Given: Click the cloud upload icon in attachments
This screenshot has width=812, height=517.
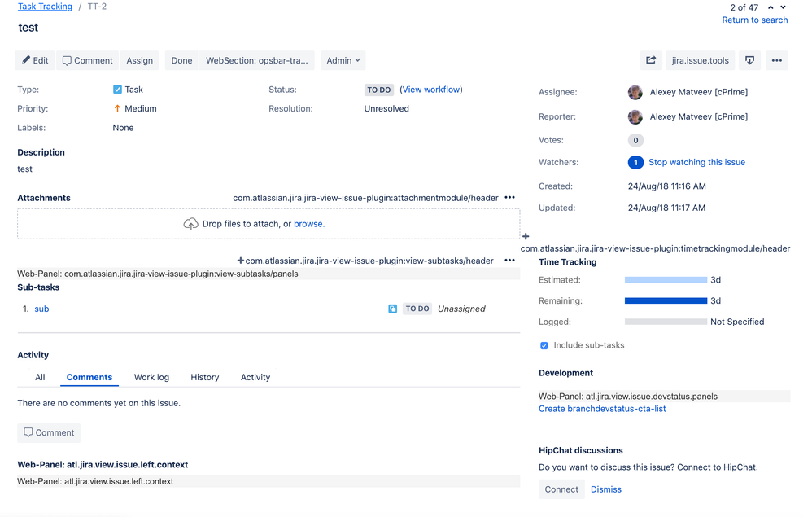Looking at the screenshot, I should tap(190, 224).
